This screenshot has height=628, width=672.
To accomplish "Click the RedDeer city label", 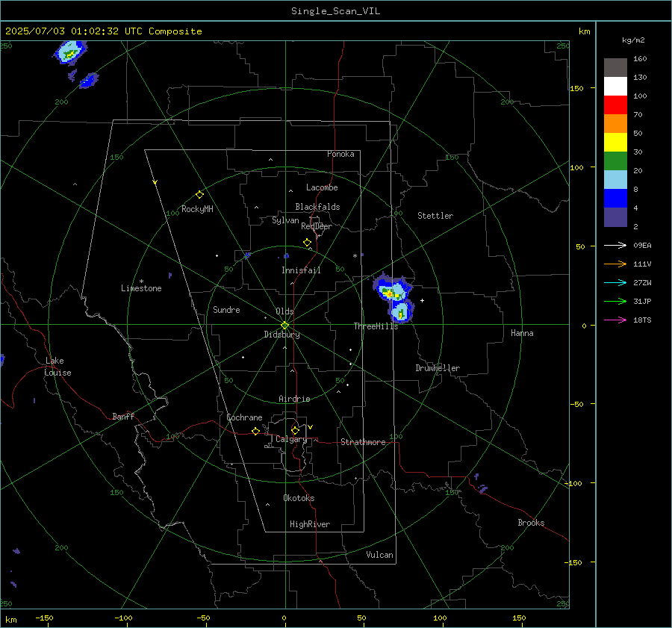I will click(317, 226).
